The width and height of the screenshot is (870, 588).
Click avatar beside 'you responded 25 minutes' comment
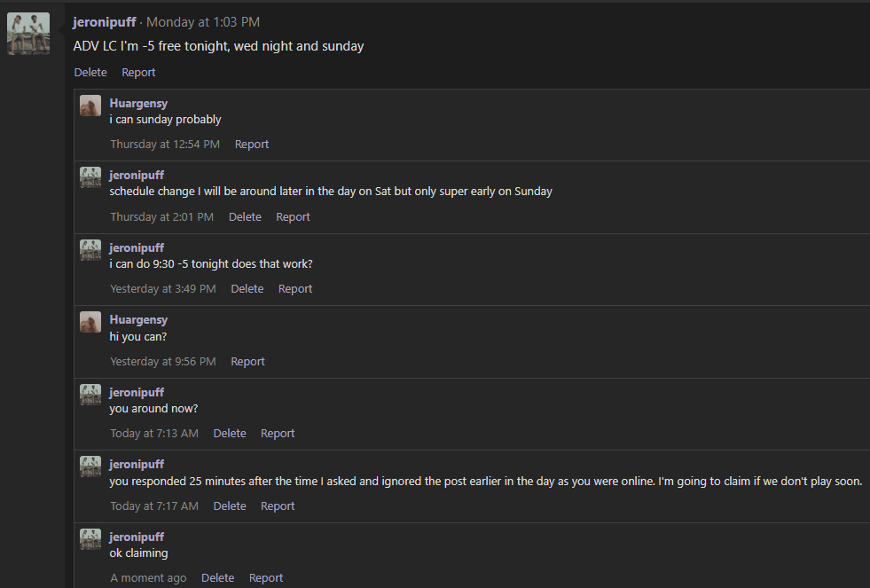pyautogui.click(x=90, y=466)
